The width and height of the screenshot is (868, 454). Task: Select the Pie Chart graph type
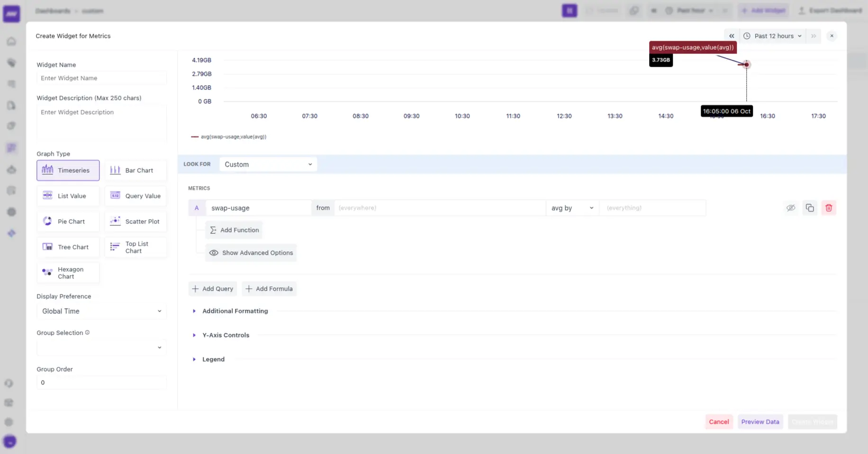[x=68, y=221]
